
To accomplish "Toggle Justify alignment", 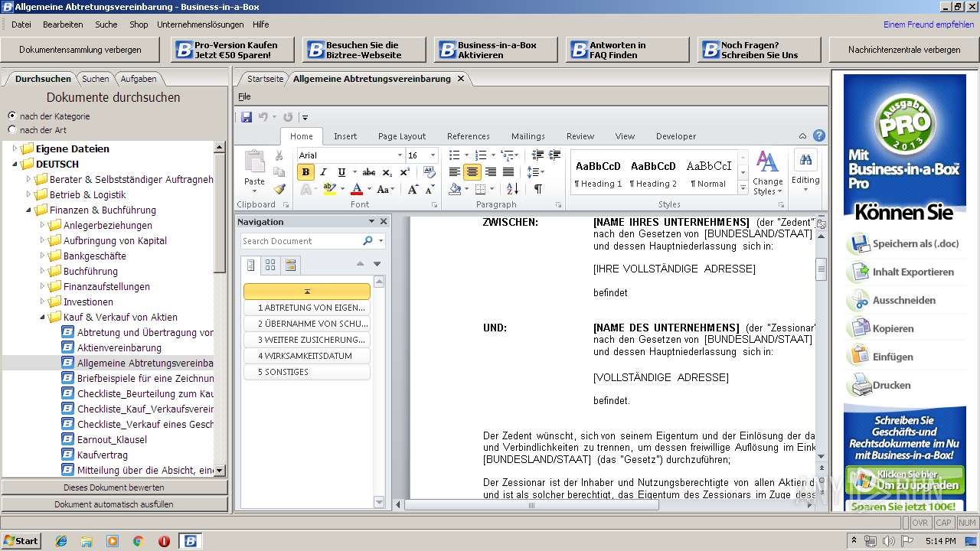I will [x=508, y=172].
